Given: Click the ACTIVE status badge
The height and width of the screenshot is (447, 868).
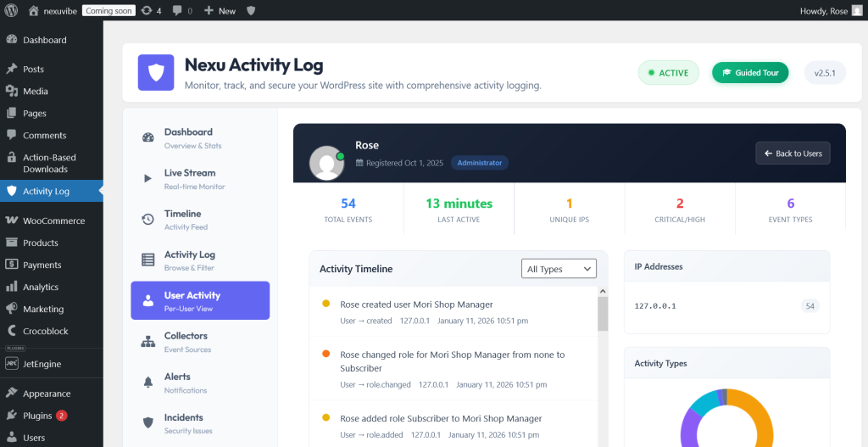Looking at the screenshot, I should click(669, 73).
